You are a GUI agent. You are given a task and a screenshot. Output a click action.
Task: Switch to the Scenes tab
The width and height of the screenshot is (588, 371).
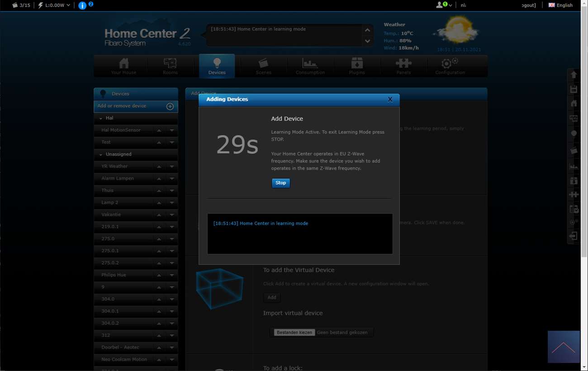point(263,66)
